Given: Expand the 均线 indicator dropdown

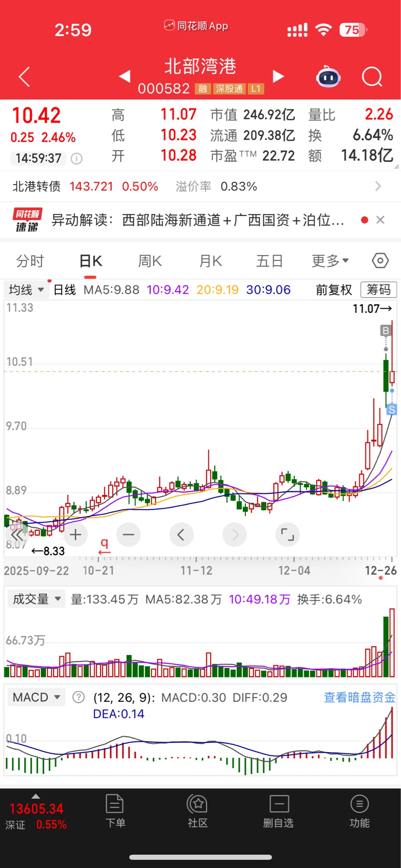Looking at the screenshot, I should coord(27,289).
